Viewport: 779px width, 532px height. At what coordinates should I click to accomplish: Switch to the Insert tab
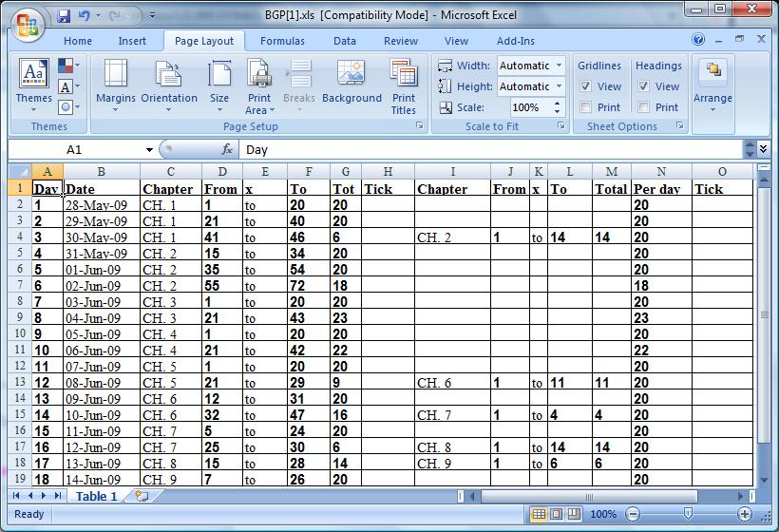[132, 41]
